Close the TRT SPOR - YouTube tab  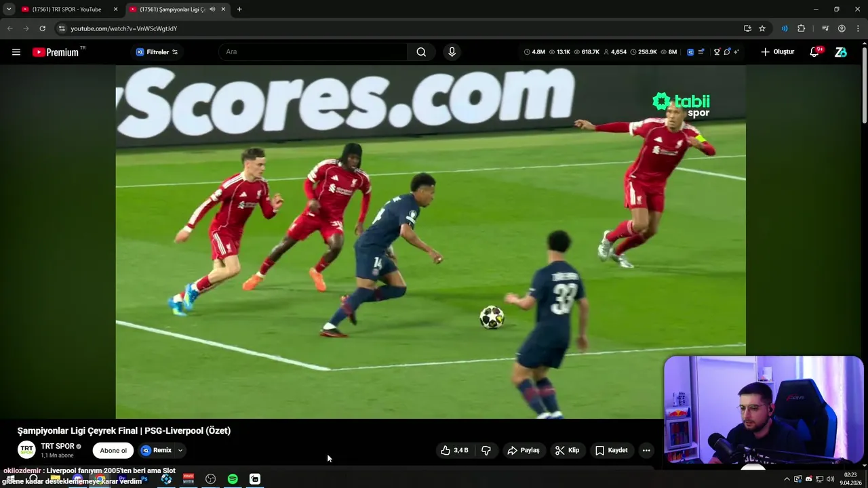pos(115,9)
